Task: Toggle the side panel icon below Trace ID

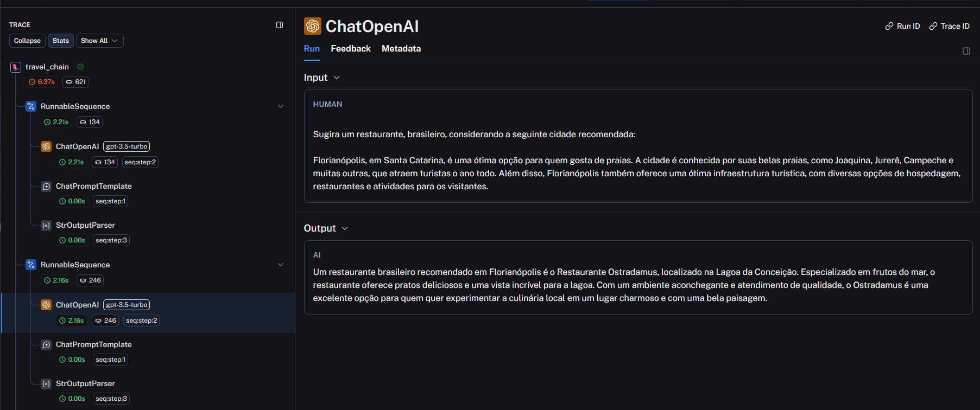Action: tap(966, 51)
